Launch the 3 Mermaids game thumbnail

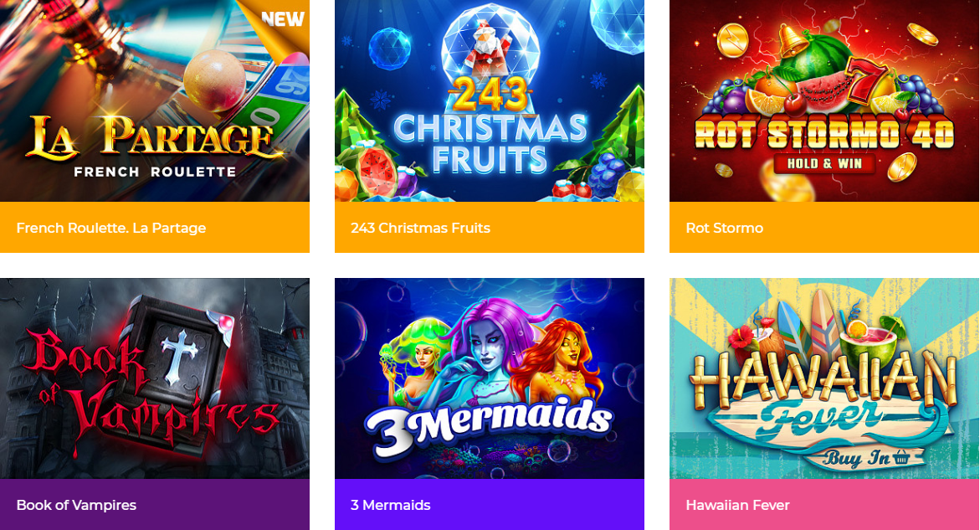[490, 378]
